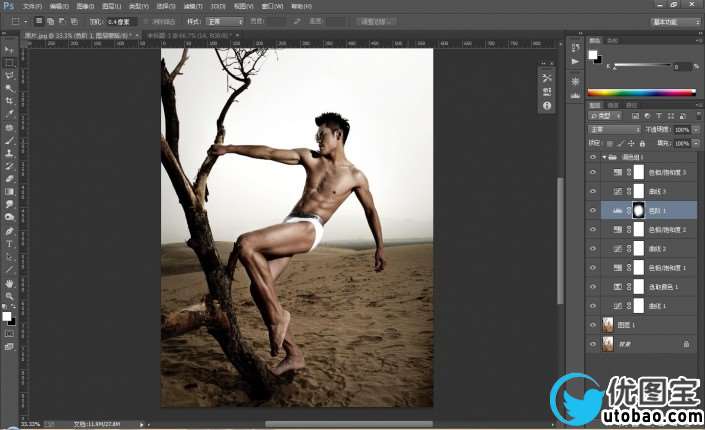Toggle lock transparent pixels
705x430 pixels.
[610, 143]
